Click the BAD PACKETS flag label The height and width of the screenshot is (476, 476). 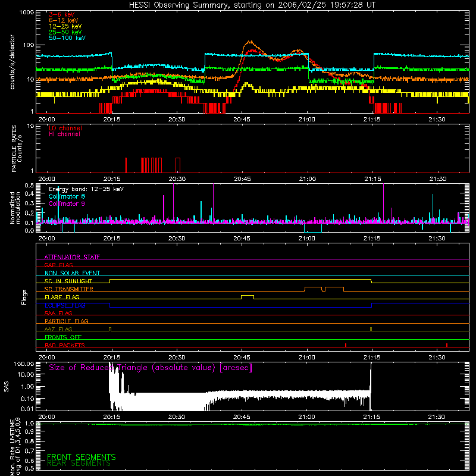coord(65,345)
